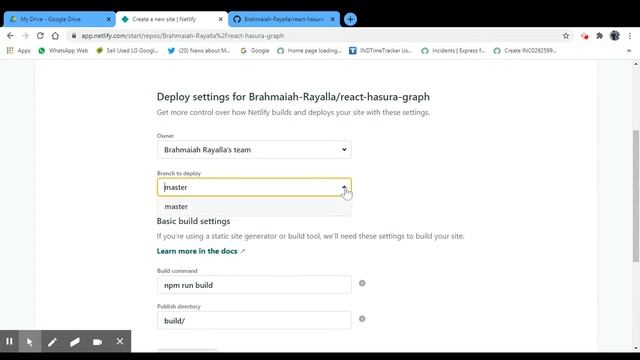640x360 pixels.
Task: Open the extensions puzzle icon
Action: (599, 36)
